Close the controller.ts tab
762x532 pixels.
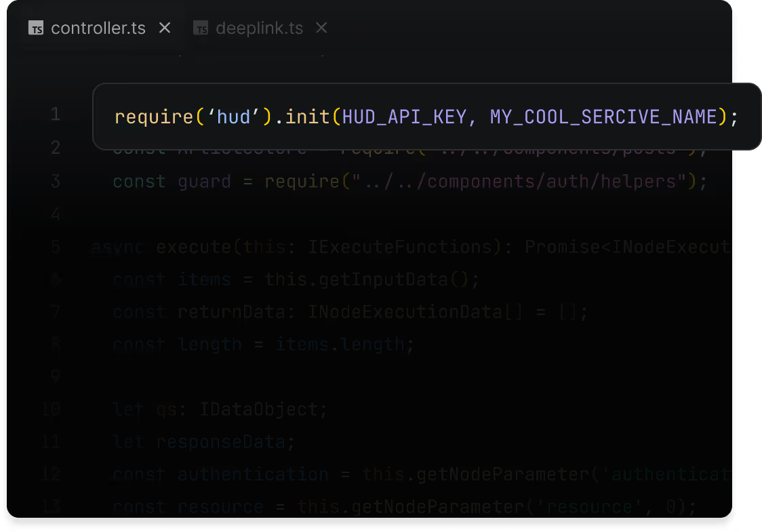coord(165,28)
